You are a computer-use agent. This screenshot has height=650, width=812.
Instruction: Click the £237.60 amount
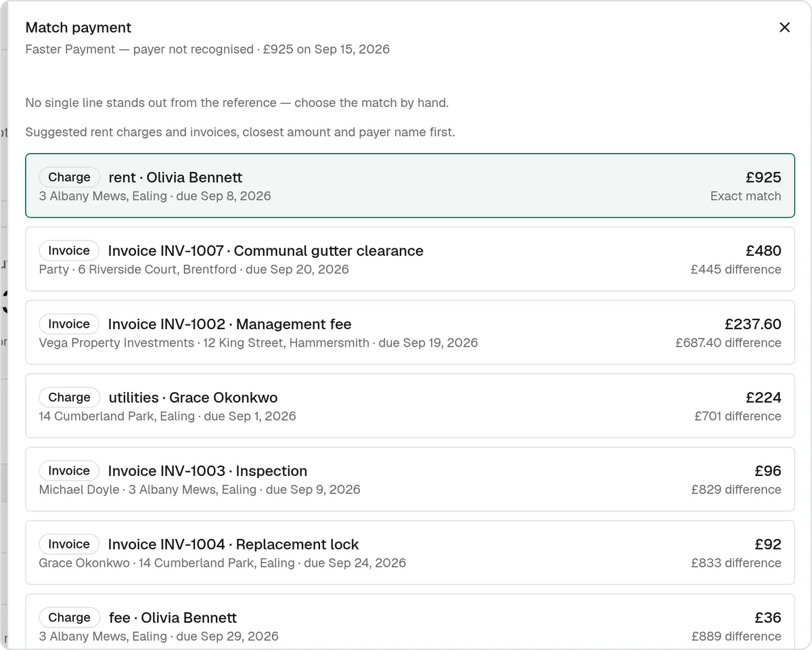[752, 324]
